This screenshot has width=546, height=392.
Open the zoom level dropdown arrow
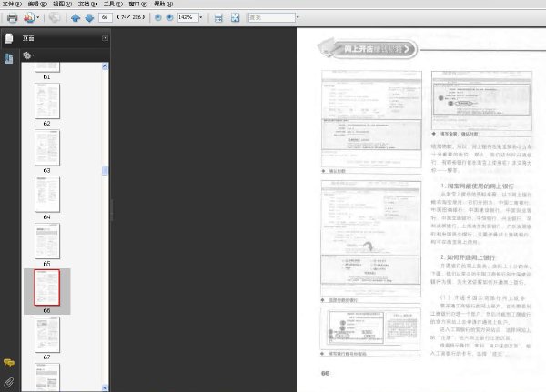(x=201, y=17)
